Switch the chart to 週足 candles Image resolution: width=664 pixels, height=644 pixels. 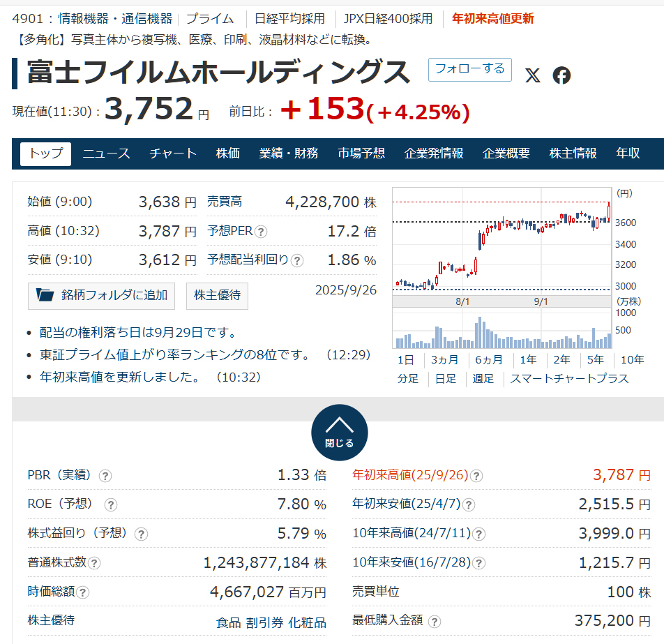pos(483,378)
